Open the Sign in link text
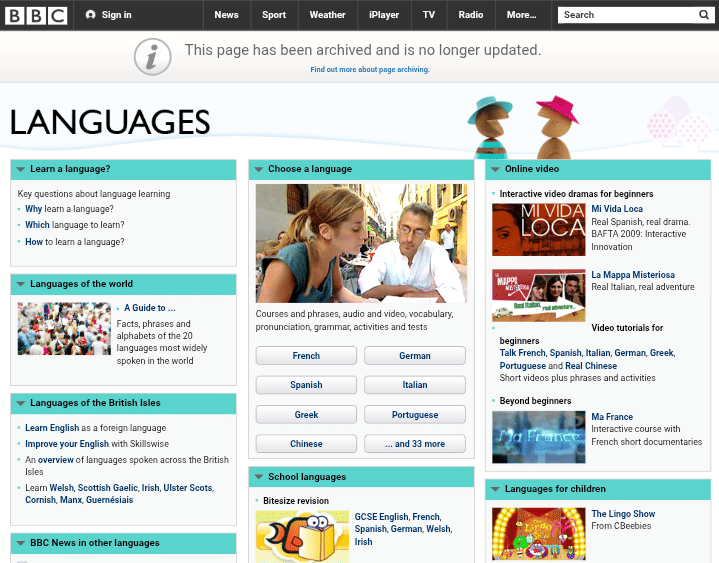 point(116,15)
